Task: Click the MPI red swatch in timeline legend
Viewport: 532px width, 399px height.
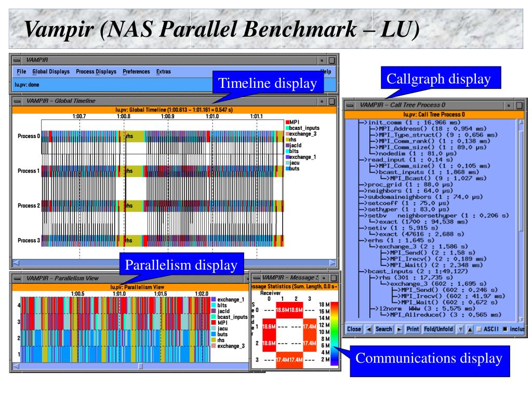Action: [287, 122]
